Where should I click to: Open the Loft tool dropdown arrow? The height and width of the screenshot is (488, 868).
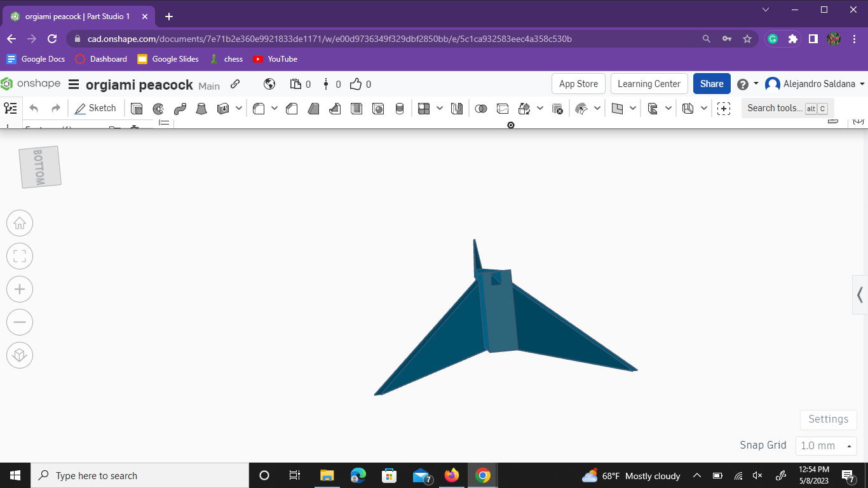(238, 108)
